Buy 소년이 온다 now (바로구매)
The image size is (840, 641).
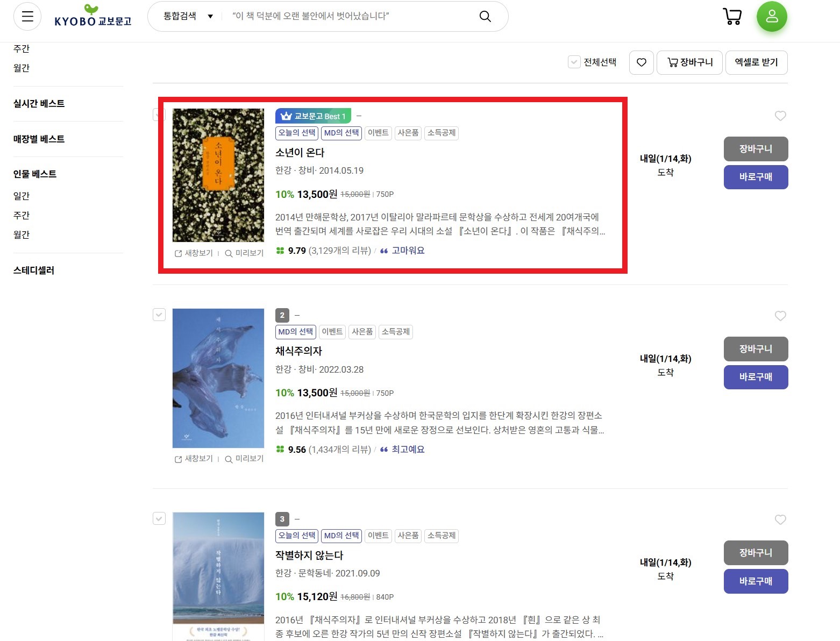pyautogui.click(x=756, y=177)
